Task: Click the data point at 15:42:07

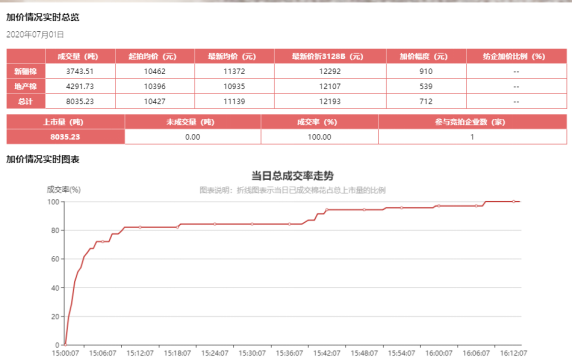Action: (327, 210)
